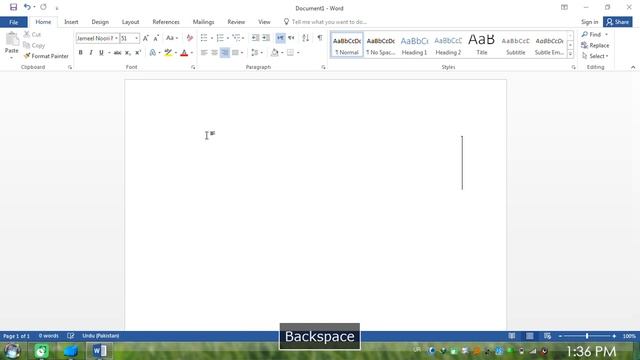
Task: Open the font name combo box
Action: pyautogui.click(x=97, y=38)
